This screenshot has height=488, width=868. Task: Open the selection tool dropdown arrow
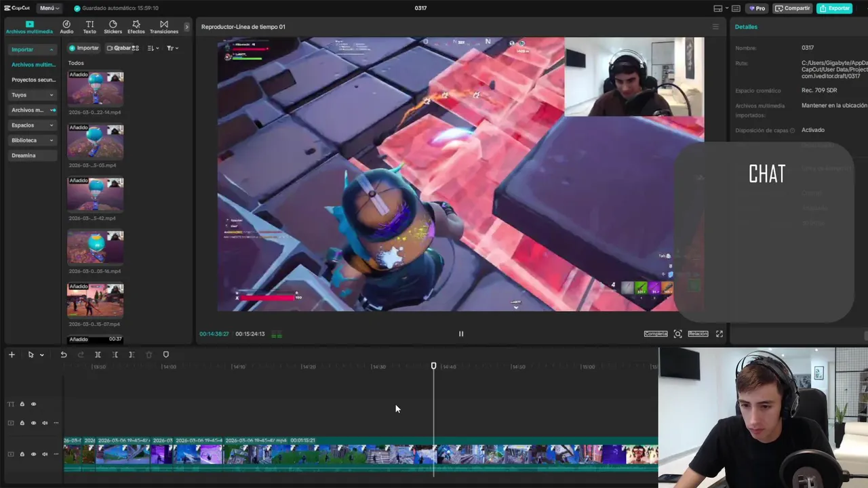click(x=41, y=355)
